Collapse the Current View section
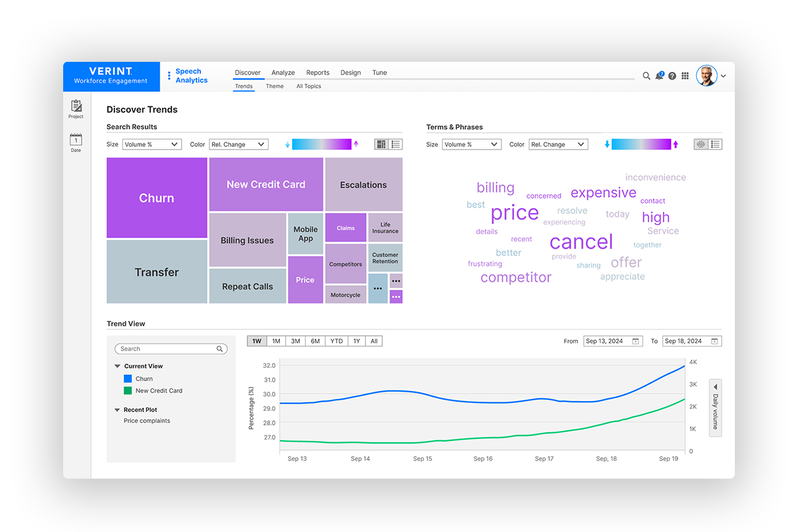 pyautogui.click(x=117, y=366)
